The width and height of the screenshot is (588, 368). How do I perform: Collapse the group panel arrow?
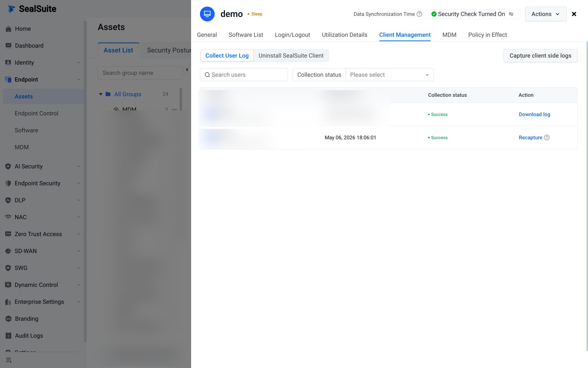click(187, 70)
